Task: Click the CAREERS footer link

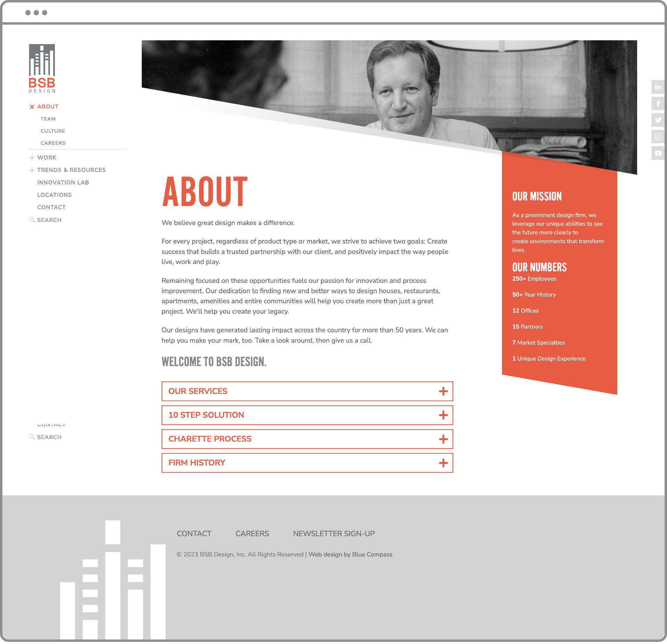Action: (252, 533)
